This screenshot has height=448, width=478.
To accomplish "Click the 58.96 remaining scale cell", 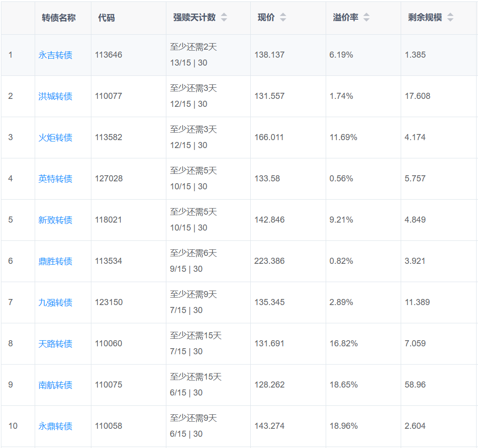I will coord(415,385).
